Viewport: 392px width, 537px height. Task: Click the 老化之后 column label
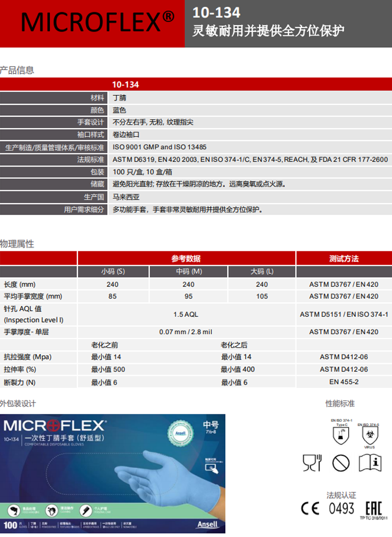(x=234, y=345)
